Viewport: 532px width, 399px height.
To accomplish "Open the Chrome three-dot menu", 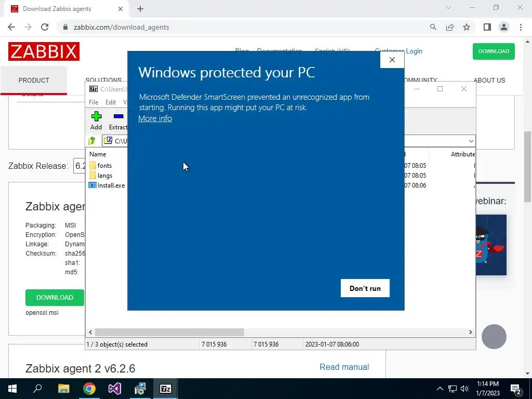I will 521,27.
